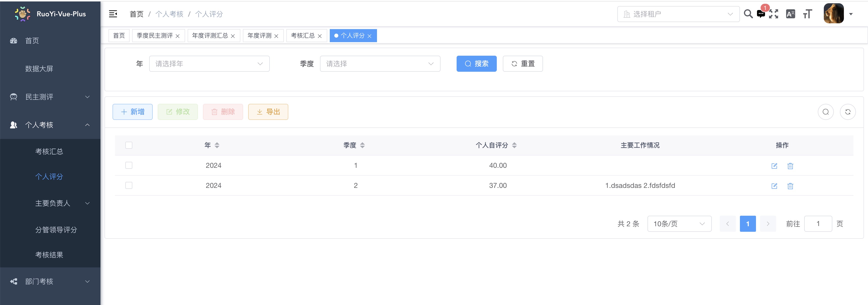868x305 pixels.
Task: Check the 2024 quarter 1 row checkbox
Action: 129,165
